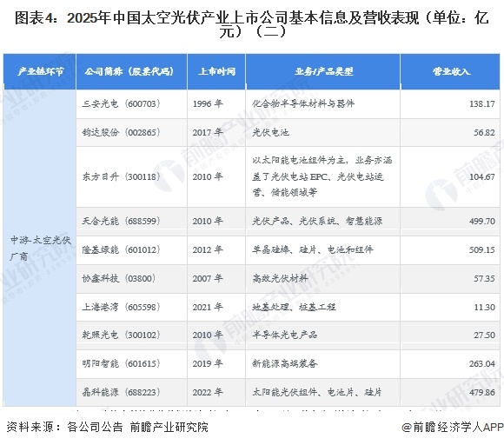Image resolution: width=504 pixels, height=445 pixels.
Task: Select the 晶科能源（688223）cell
Action: coord(131,392)
